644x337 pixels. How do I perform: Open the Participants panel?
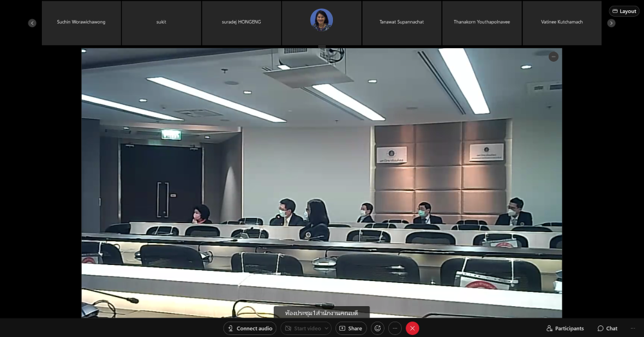click(x=565, y=328)
